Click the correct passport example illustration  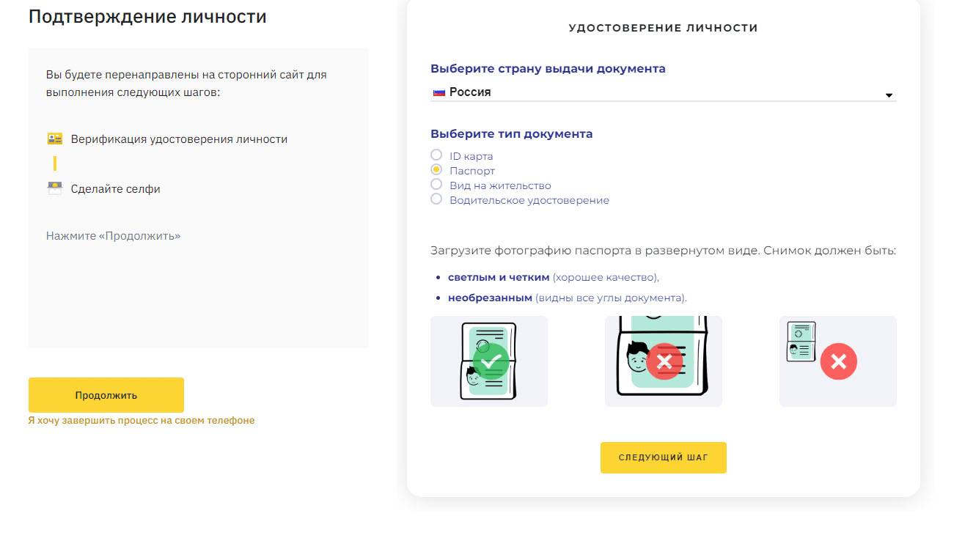489,361
